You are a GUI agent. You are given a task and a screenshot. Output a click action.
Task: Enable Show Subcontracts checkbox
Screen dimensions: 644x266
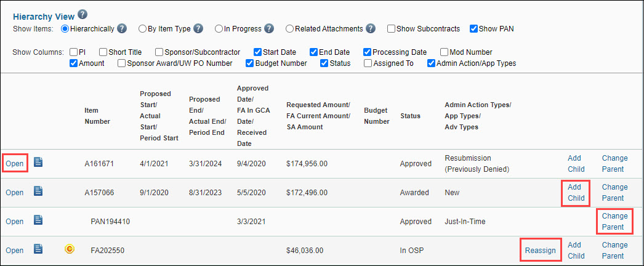coord(392,28)
